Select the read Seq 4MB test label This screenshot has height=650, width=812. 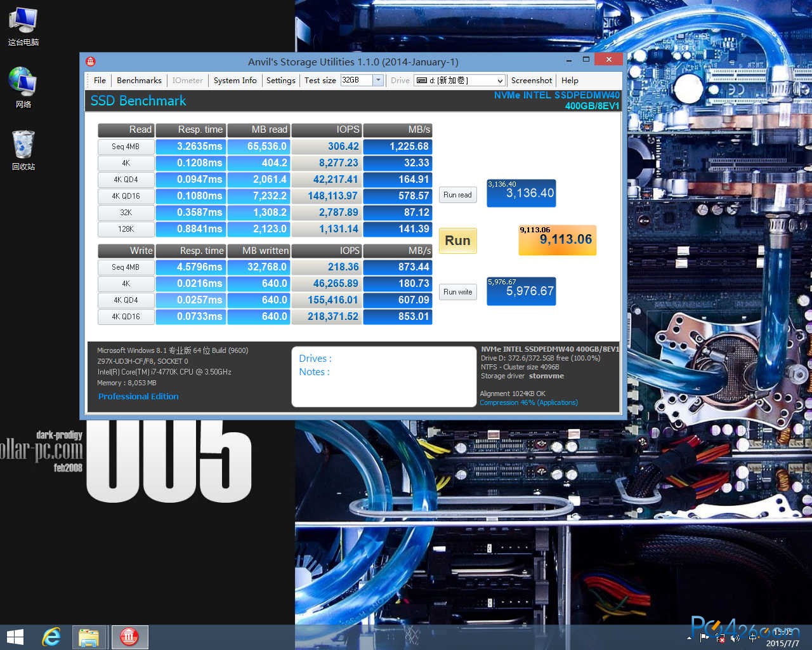(x=126, y=147)
